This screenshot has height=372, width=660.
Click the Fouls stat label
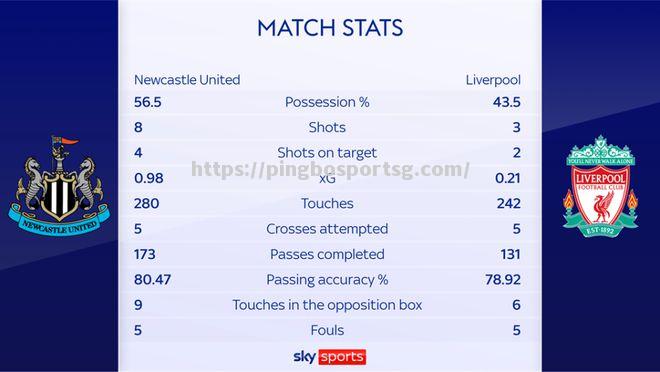click(327, 330)
